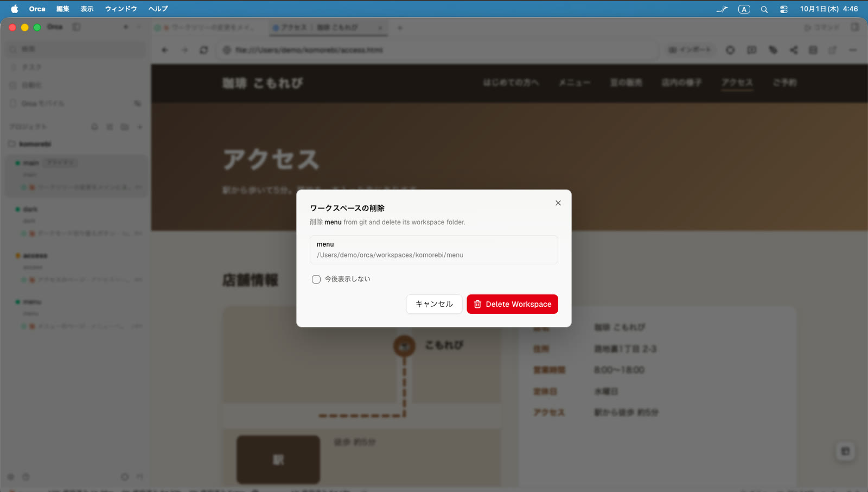Image resolution: width=868 pixels, height=492 pixels.
Task: Click the add project plus icon in sidebar
Action: tap(140, 127)
